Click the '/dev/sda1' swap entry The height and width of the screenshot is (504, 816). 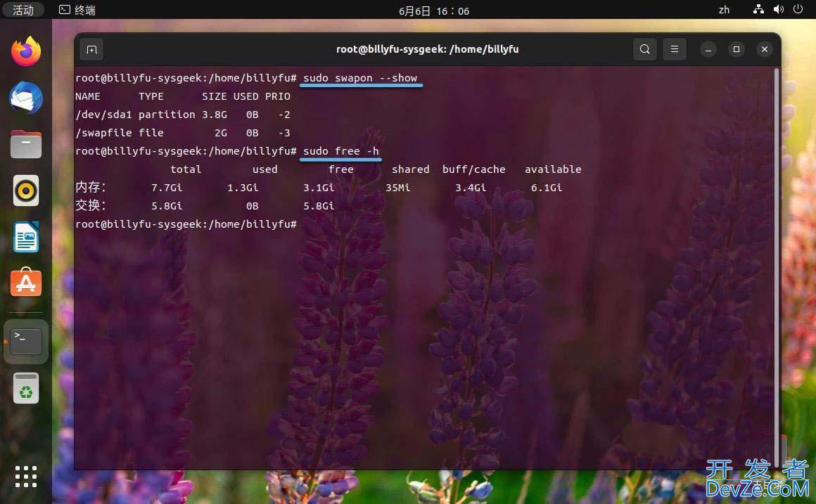pyautogui.click(x=103, y=115)
